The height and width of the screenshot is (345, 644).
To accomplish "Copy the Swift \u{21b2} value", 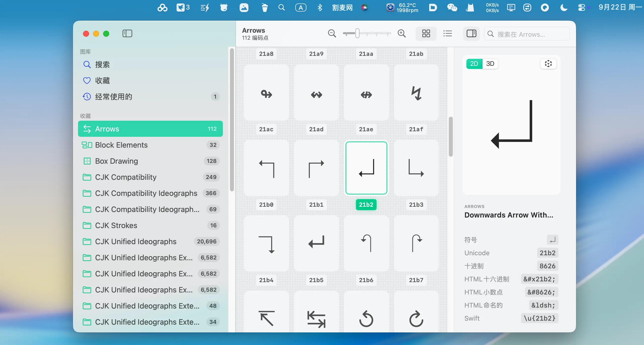I will point(539,318).
